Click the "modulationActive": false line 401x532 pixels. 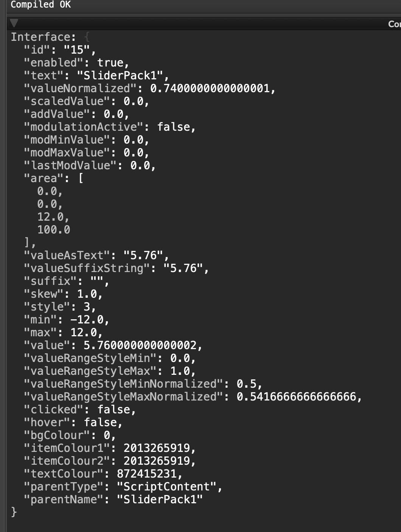pos(110,127)
